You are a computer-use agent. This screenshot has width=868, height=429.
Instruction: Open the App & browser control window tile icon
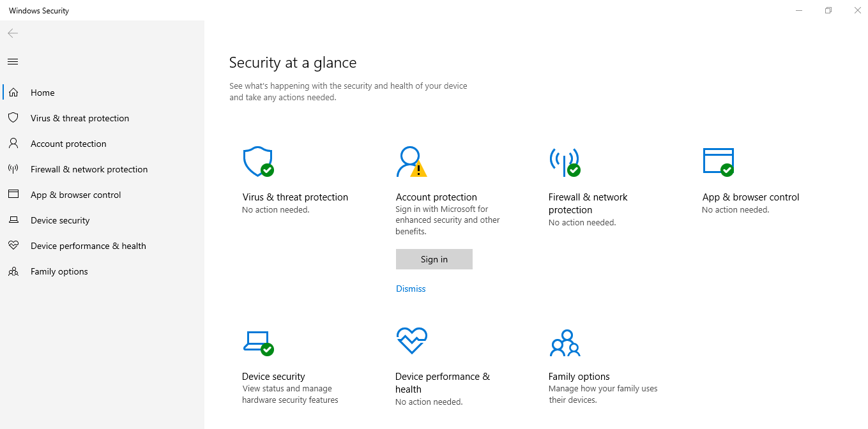718,162
